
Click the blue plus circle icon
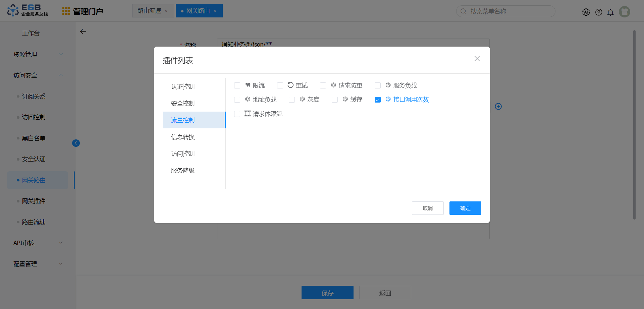(498, 107)
